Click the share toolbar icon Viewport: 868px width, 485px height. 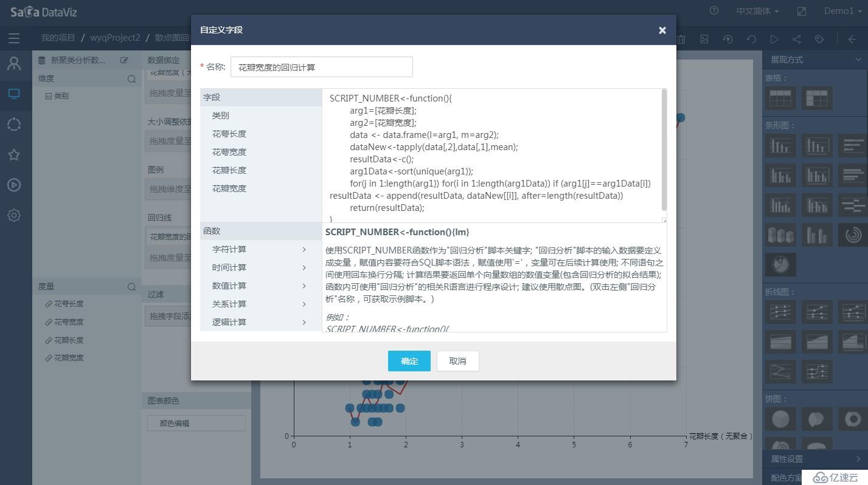point(797,39)
